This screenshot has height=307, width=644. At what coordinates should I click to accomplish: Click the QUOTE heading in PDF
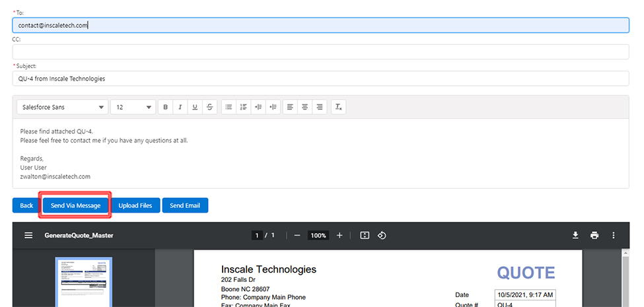pos(526,273)
